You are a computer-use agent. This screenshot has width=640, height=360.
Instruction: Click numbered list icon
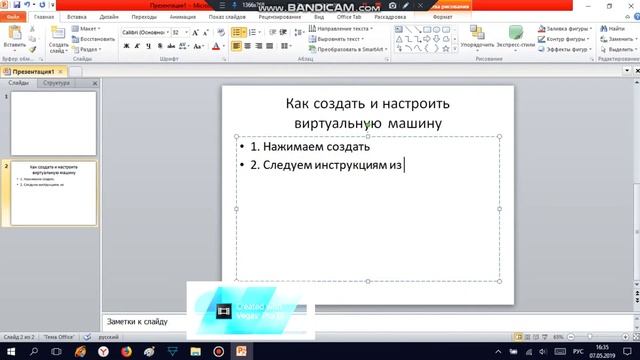click(x=252, y=32)
